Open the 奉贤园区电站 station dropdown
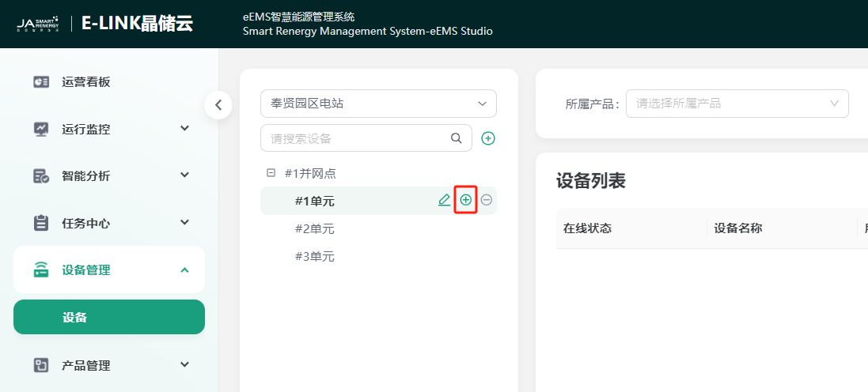The width and height of the screenshot is (868, 392). (378, 104)
